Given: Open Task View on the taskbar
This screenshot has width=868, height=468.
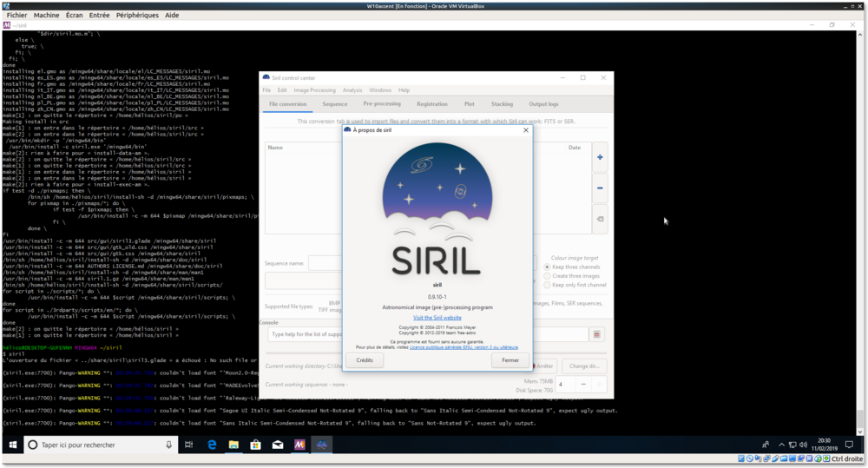Looking at the screenshot, I should [x=188, y=445].
